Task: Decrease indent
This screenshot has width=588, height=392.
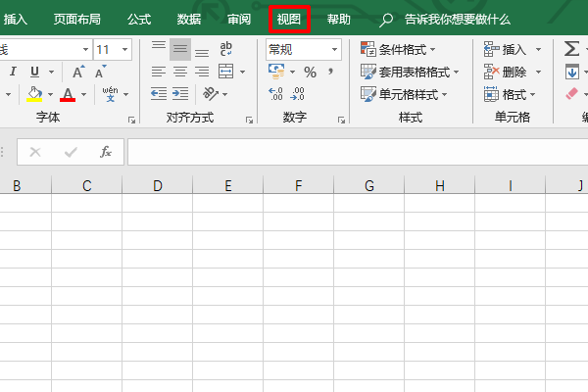Action: 159,94
